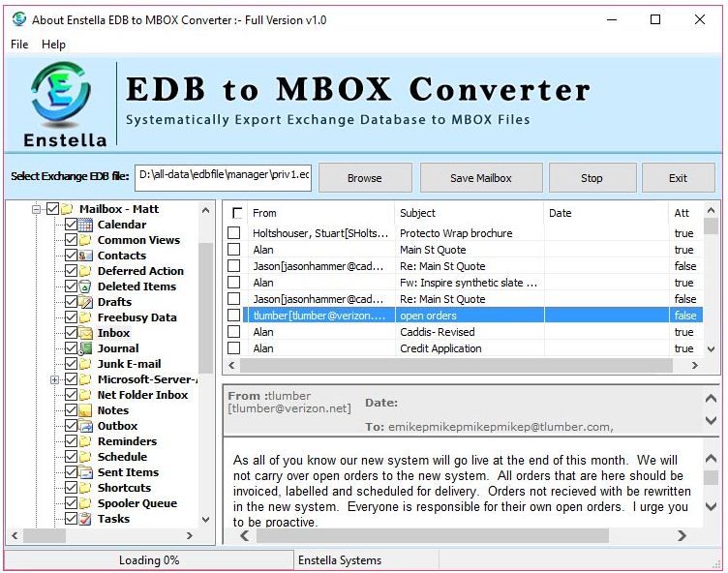
Task: Open the File menu
Action: coord(19,45)
